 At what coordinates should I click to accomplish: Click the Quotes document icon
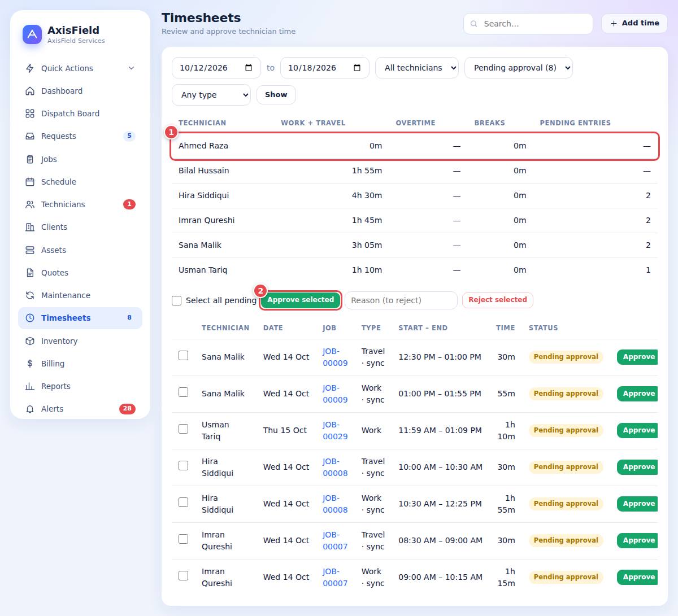[30, 273]
